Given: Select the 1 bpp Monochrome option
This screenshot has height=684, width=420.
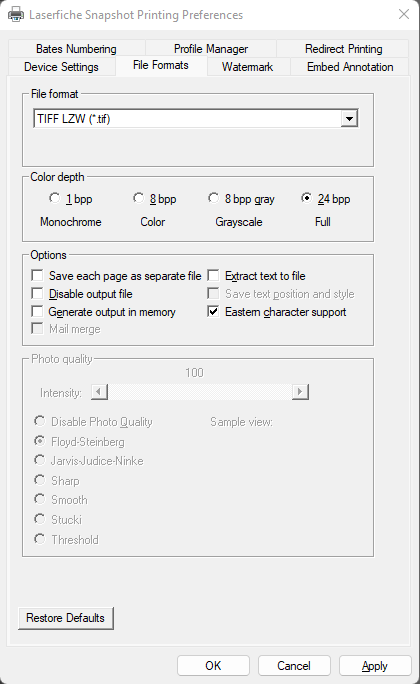Looking at the screenshot, I should pos(55,198).
